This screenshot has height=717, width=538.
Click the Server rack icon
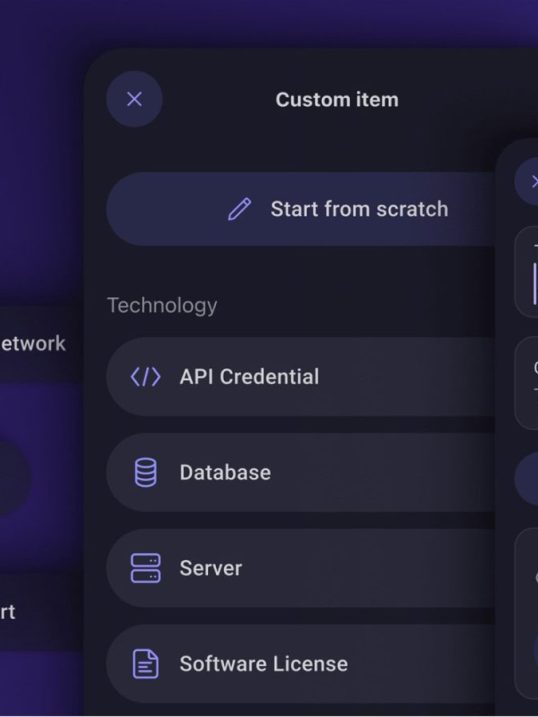(x=145, y=568)
